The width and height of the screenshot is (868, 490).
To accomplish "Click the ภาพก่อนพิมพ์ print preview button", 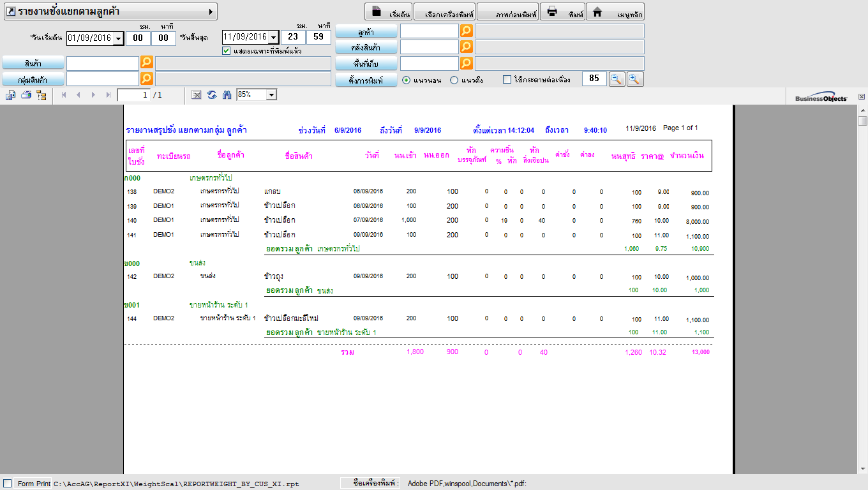I will [507, 12].
